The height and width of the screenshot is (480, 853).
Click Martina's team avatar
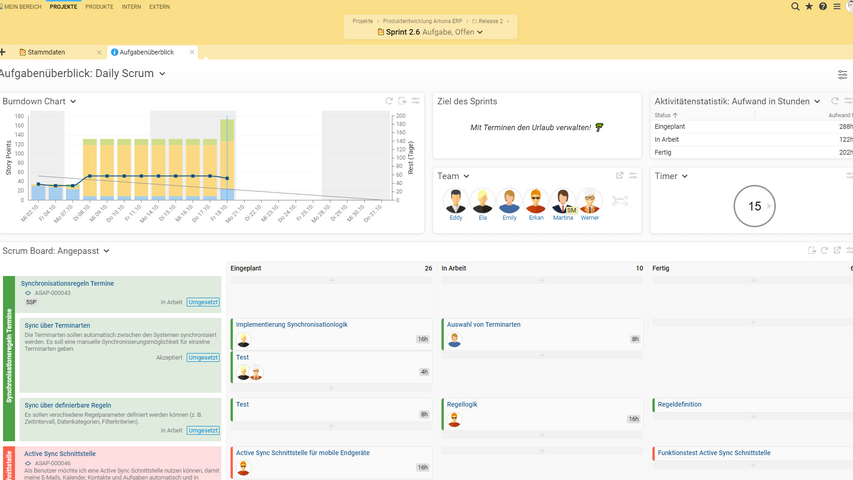pyautogui.click(x=563, y=202)
